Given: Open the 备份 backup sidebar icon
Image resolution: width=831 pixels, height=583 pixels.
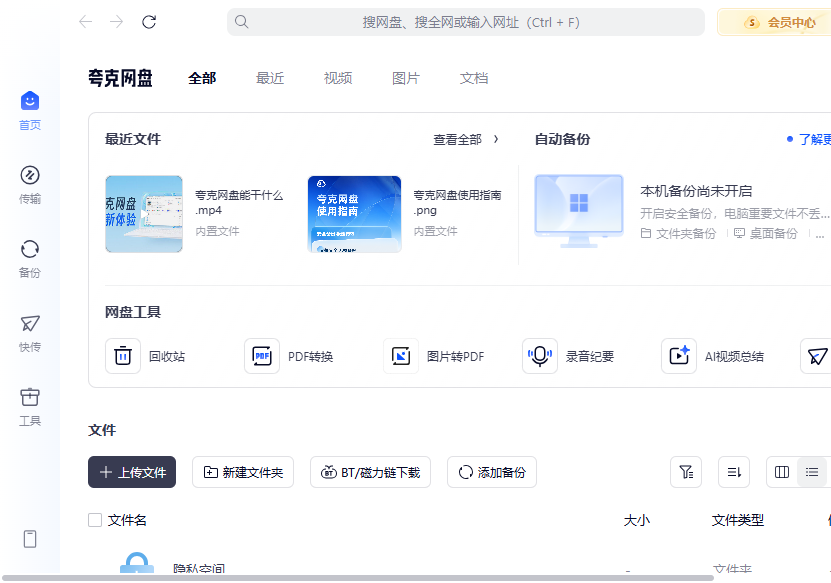Looking at the screenshot, I should pyautogui.click(x=30, y=249).
